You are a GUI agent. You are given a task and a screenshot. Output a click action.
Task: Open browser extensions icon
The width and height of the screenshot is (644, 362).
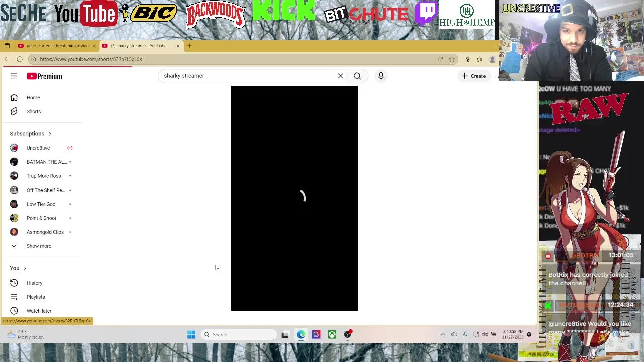(x=467, y=59)
